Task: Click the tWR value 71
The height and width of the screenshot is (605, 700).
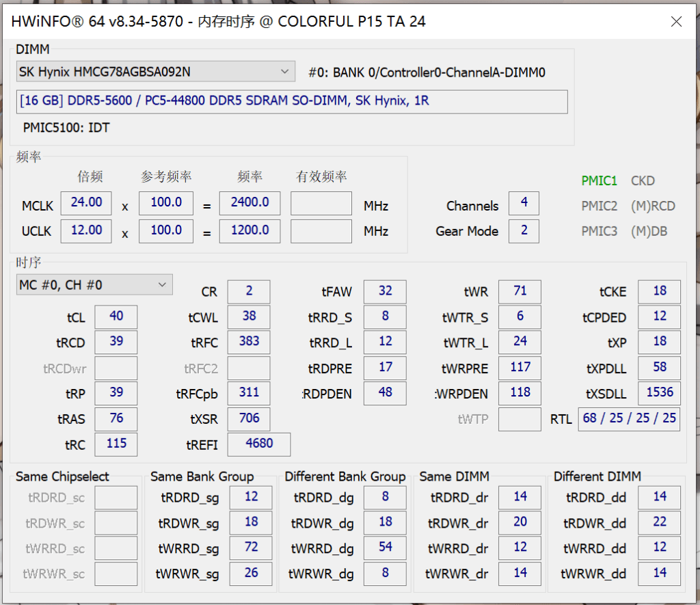Action: pyautogui.click(x=520, y=291)
